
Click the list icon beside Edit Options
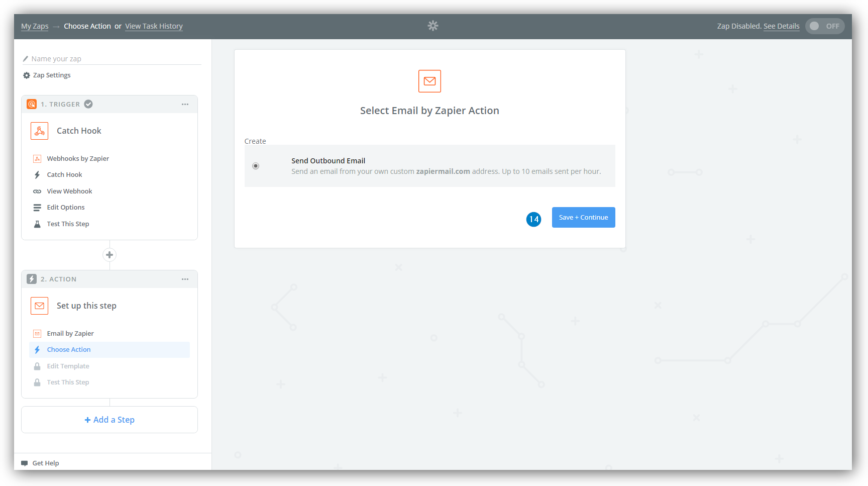pyautogui.click(x=37, y=208)
